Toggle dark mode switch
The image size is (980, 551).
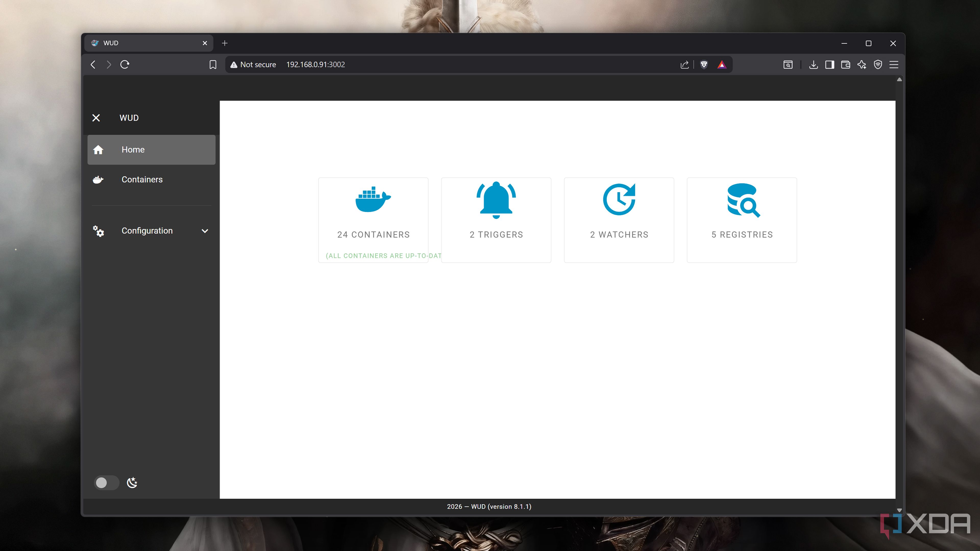(106, 483)
